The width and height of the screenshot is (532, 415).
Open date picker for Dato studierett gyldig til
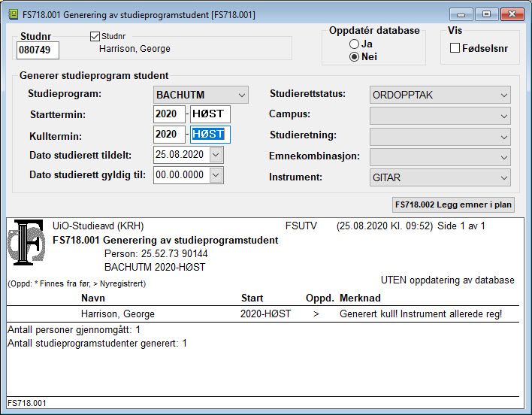tap(216, 175)
